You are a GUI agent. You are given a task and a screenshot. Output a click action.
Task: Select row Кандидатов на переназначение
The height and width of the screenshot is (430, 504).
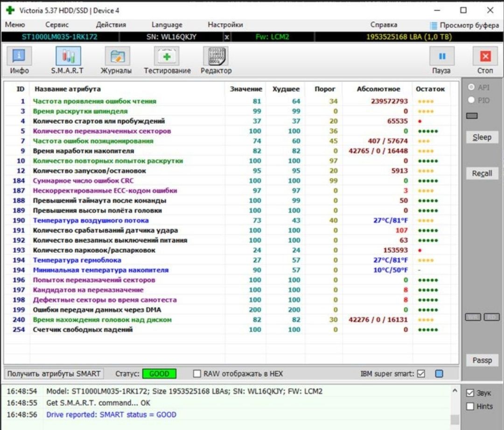[231, 290]
